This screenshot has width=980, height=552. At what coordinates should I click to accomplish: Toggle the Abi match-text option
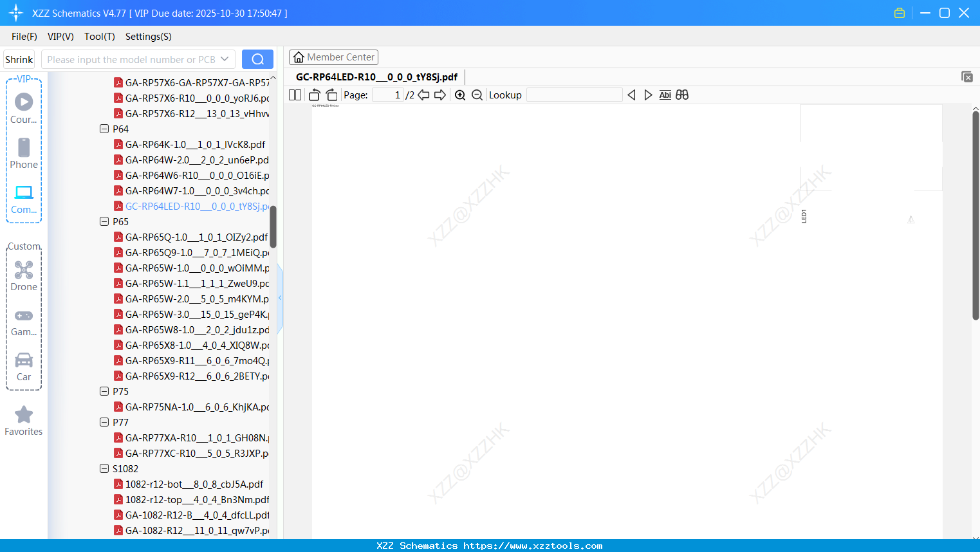(x=665, y=95)
